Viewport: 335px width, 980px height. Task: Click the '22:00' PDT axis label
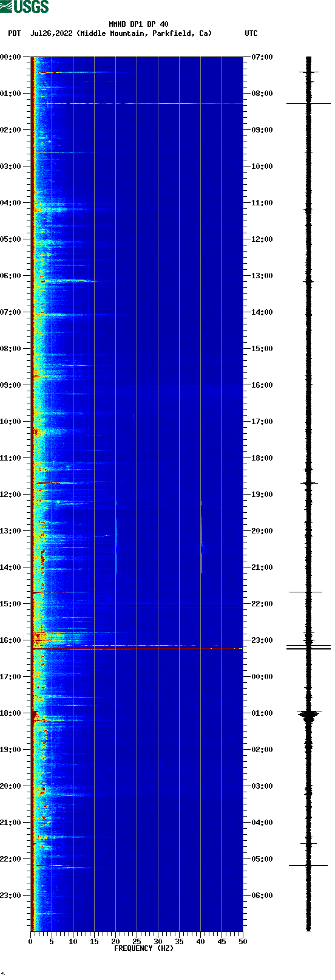(10, 859)
